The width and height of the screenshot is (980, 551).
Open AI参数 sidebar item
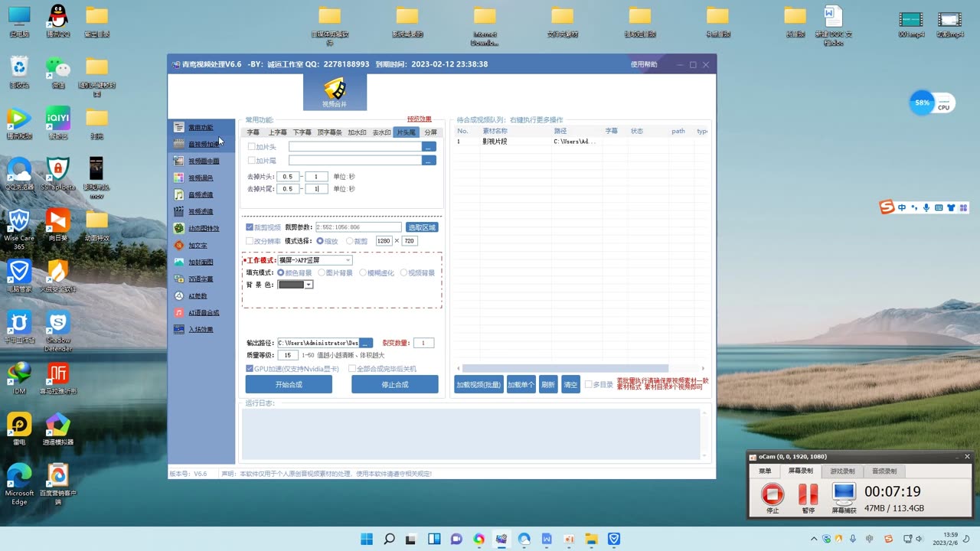coord(198,295)
